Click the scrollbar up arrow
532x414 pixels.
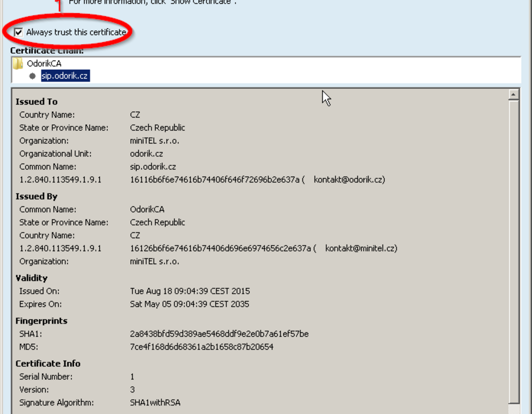[514, 95]
